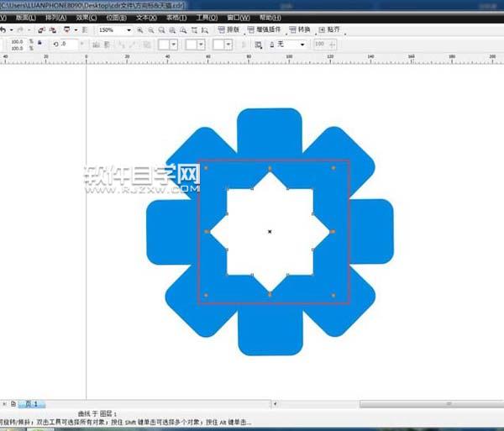This screenshot has height=431, width=504.
Task: Open the 帮助(H) menu
Action: (x=270, y=17)
